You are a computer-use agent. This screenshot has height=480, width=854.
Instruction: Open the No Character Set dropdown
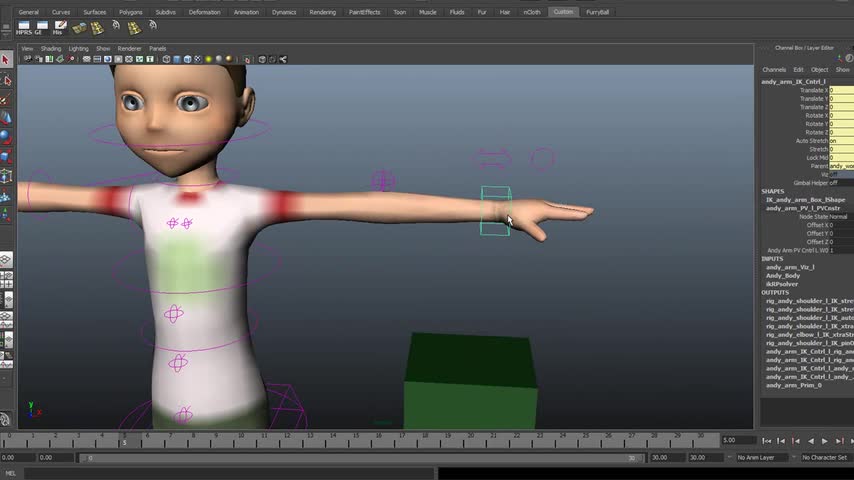click(825, 458)
